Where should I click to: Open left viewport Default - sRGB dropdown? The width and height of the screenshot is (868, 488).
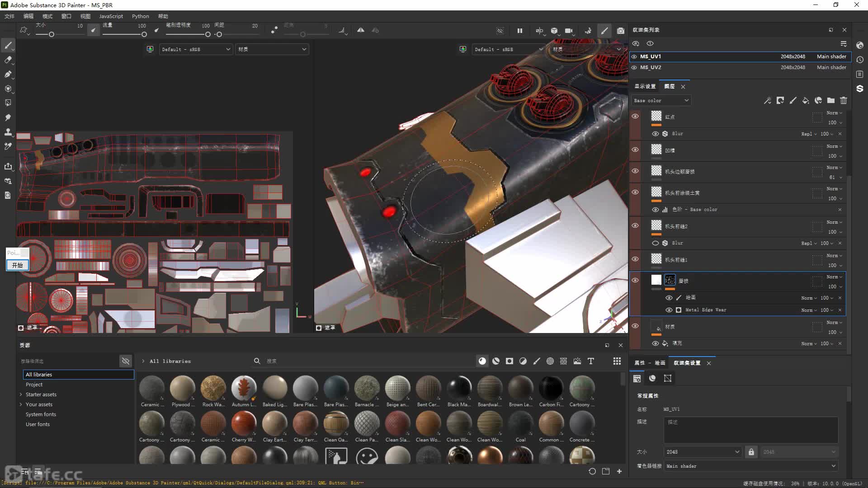(196, 49)
